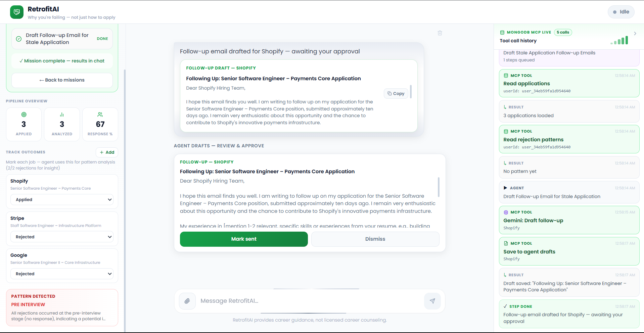Click the Analyzed bar-chart icon
644x333 pixels.
62,114
